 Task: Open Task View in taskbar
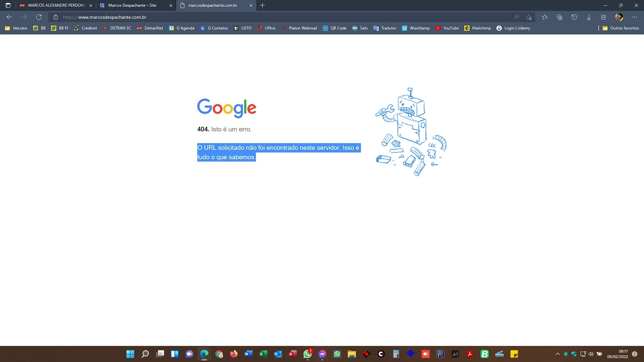160,354
